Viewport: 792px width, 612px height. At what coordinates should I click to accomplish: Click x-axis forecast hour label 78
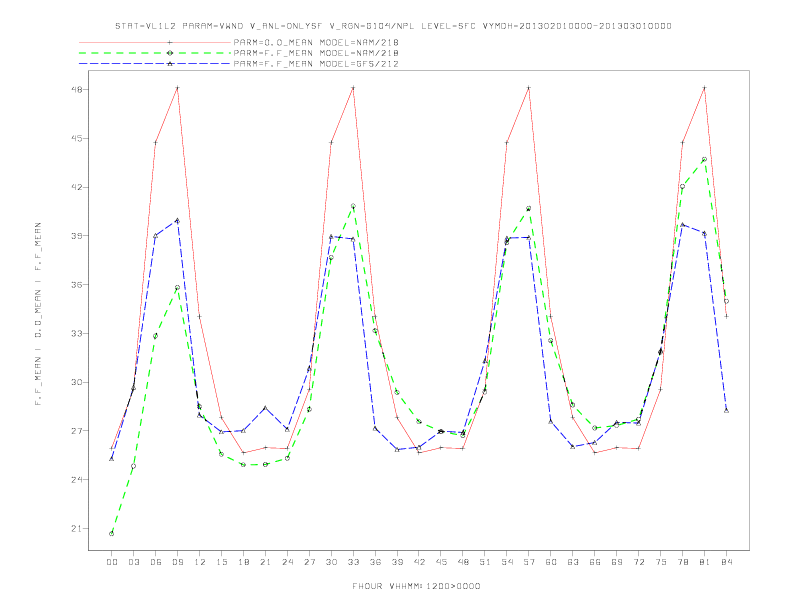683,562
